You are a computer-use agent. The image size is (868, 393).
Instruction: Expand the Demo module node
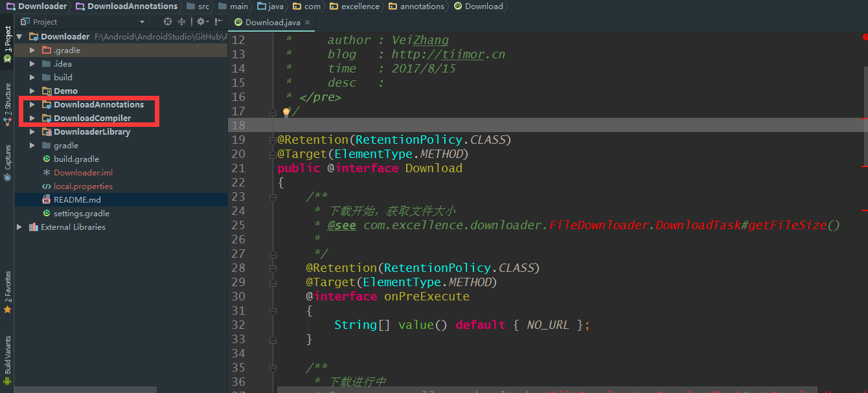[32, 91]
